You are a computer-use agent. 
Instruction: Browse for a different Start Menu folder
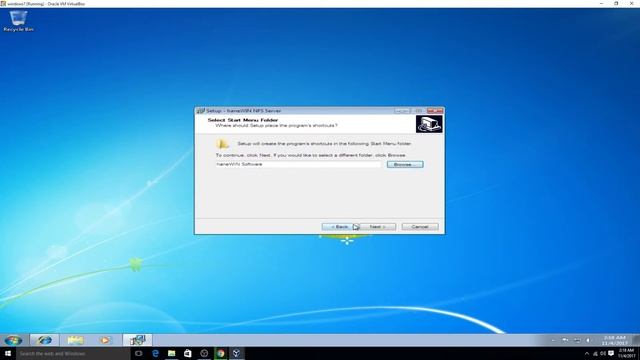point(405,164)
